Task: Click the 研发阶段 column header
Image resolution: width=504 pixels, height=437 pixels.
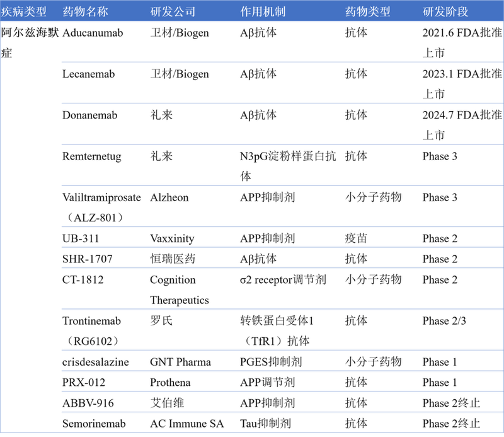Action: (x=445, y=11)
